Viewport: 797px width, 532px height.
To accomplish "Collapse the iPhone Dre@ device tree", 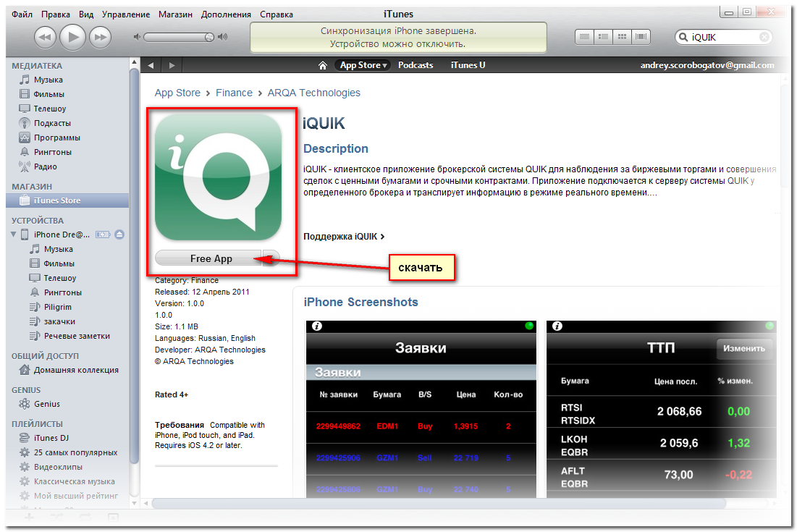I will 14,235.
